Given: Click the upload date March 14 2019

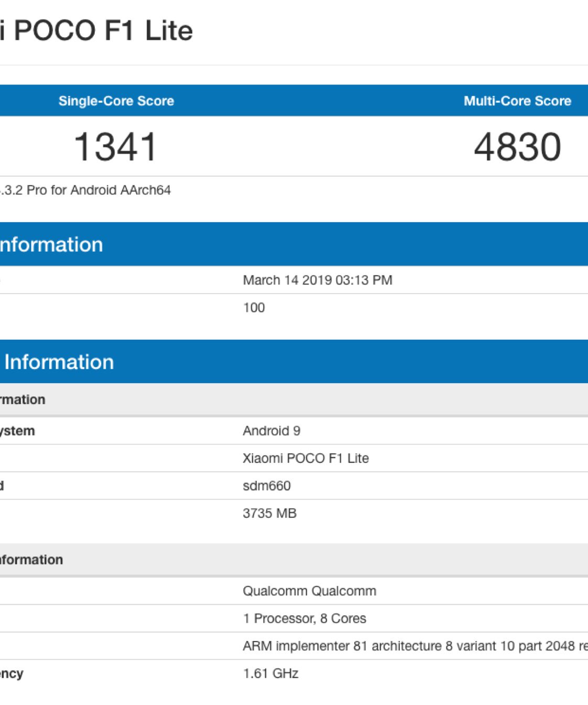Looking at the screenshot, I should coord(317,280).
